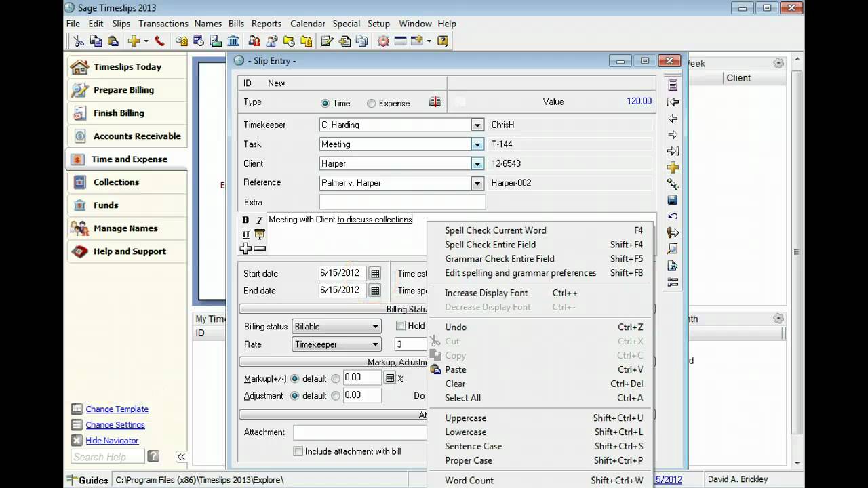Click the Extra text input field
This screenshot has width=868, height=488.
[402, 202]
